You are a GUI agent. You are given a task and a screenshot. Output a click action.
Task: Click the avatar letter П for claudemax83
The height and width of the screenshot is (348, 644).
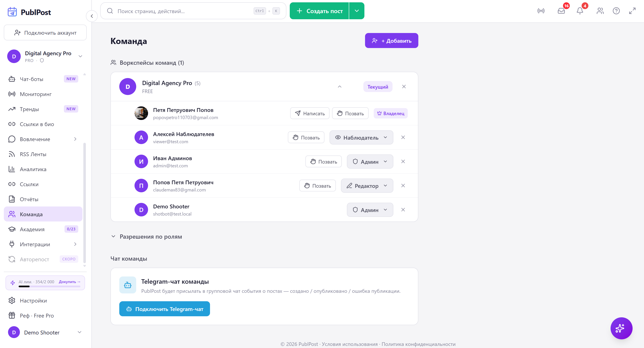141,186
